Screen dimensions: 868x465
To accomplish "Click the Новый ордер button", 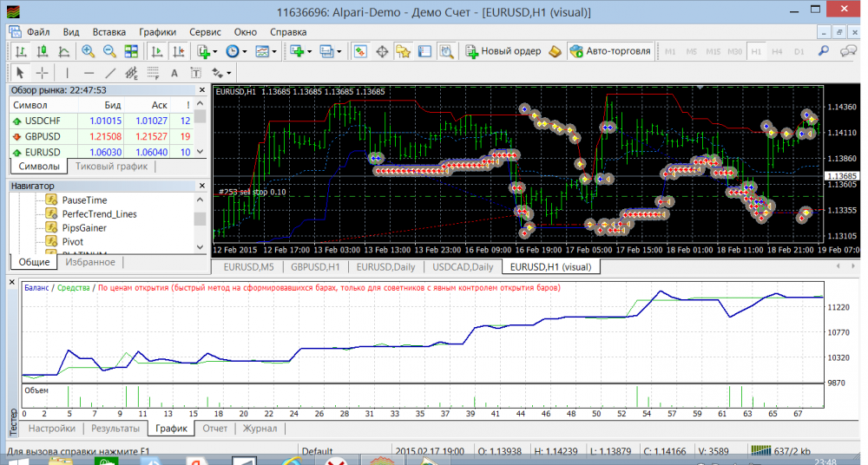I will 503,51.
